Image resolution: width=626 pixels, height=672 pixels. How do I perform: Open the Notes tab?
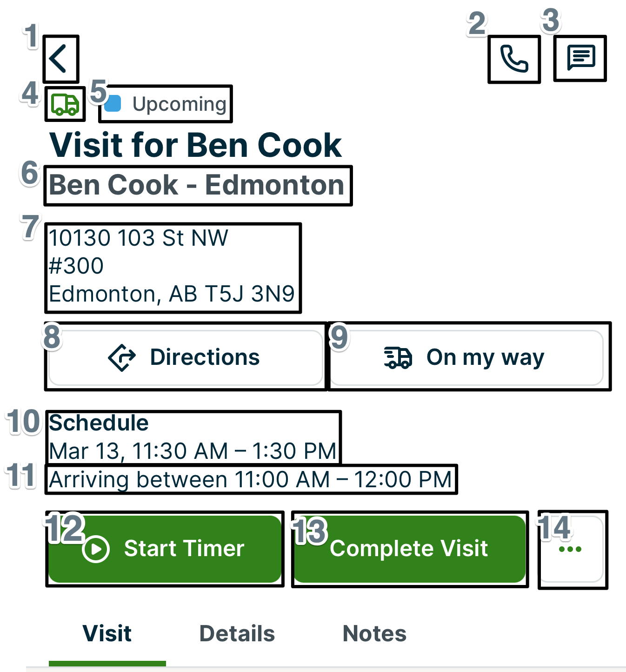(x=374, y=633)
